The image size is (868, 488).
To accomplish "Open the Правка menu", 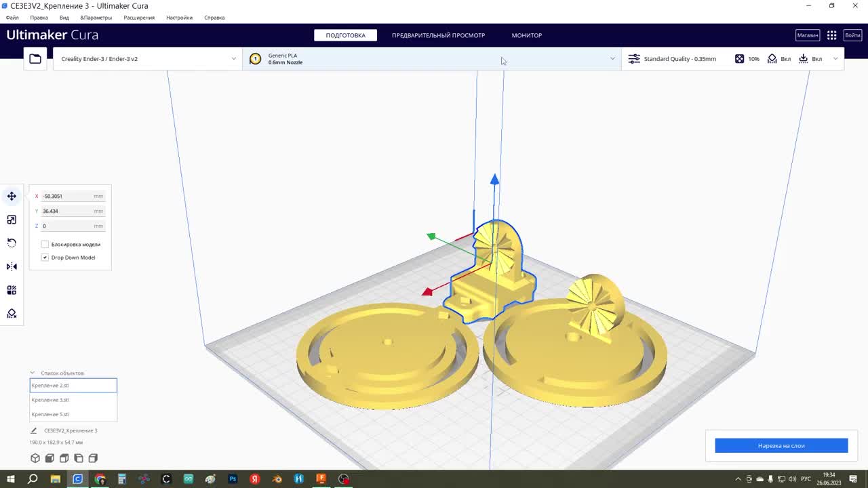I will pos(39,18).
